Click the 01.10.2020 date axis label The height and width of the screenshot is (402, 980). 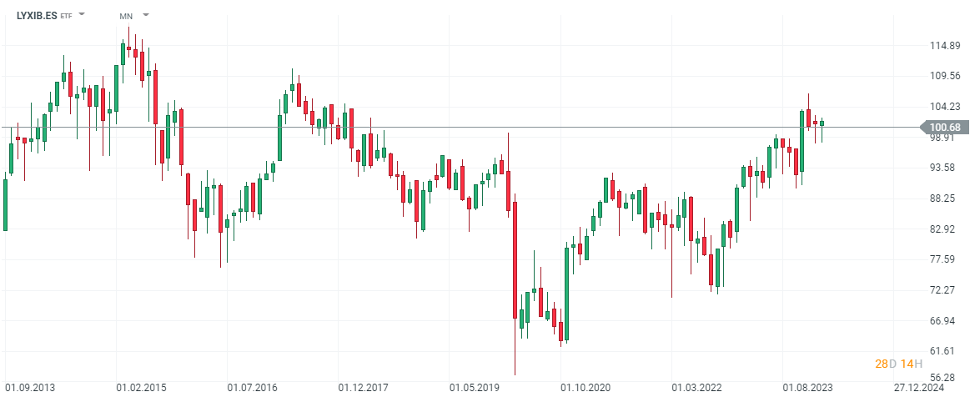coord(585,388)
